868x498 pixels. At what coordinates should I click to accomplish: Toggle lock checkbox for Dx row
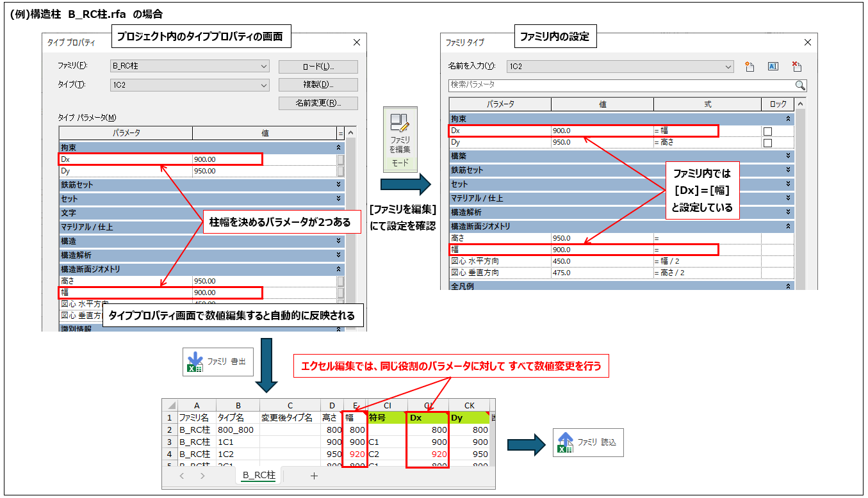(767, 131)
